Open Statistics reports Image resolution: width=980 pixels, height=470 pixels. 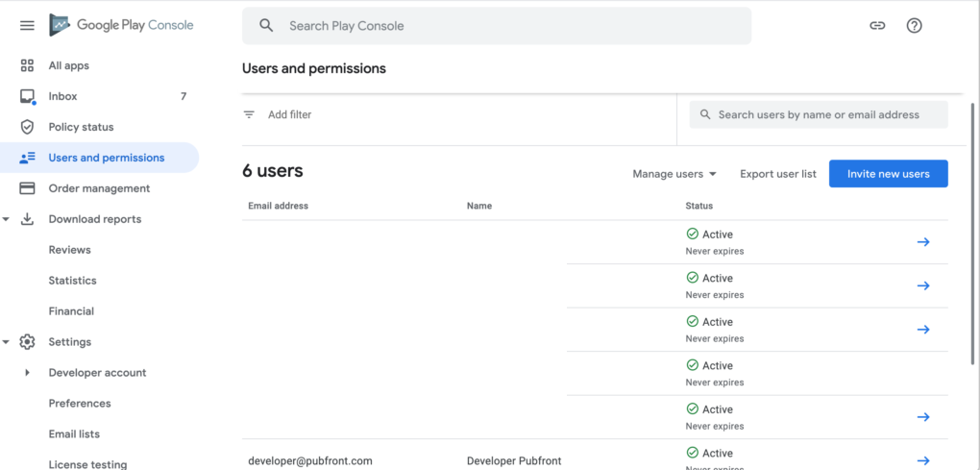coord(72,280)
